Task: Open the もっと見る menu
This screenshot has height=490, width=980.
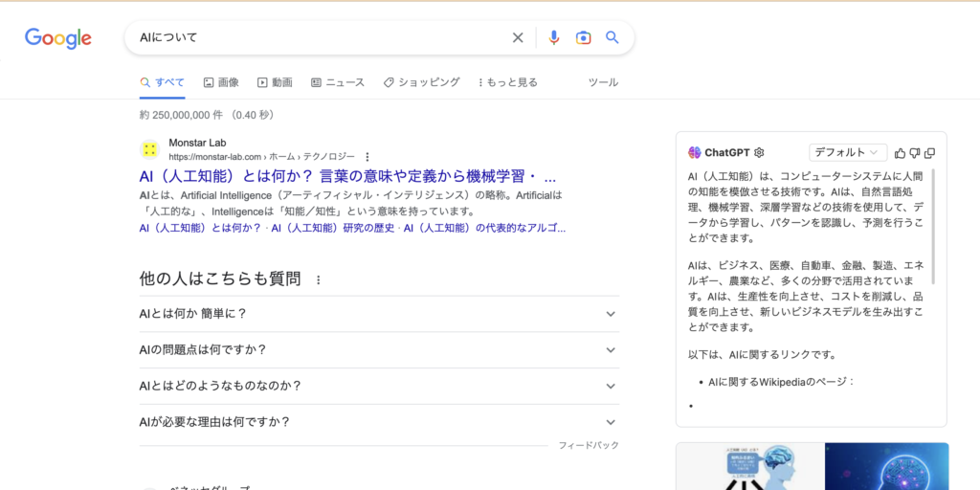Action: point(507,82)
